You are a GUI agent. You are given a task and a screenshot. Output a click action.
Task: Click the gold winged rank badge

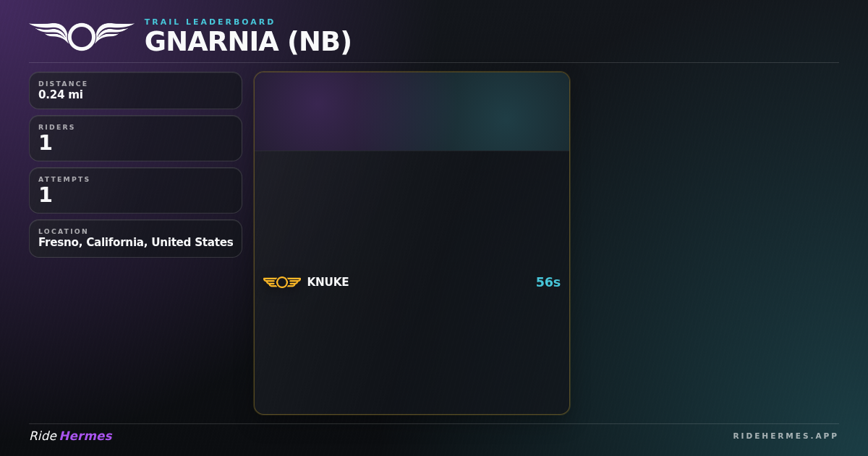click(x=282, y=282)
